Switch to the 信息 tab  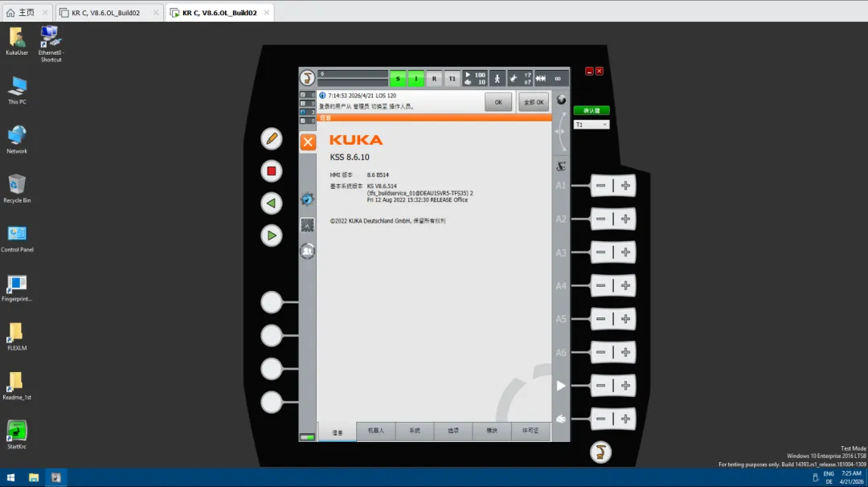337,432
